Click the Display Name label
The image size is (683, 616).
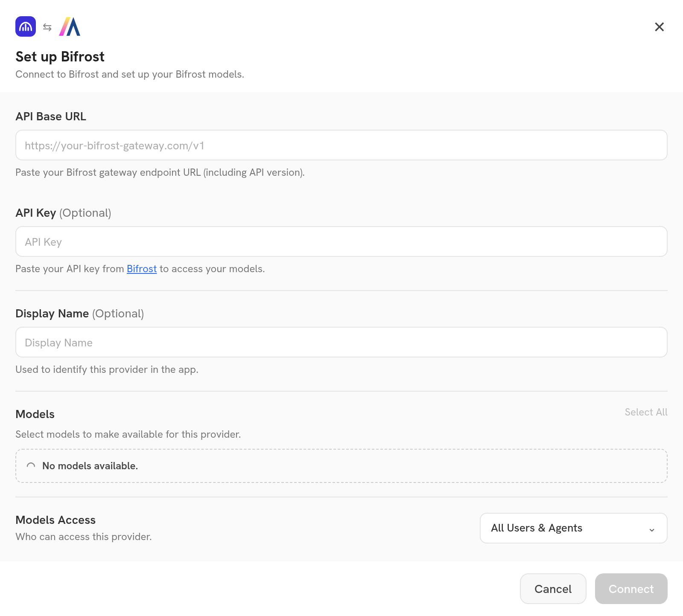(x=52, y=314)
